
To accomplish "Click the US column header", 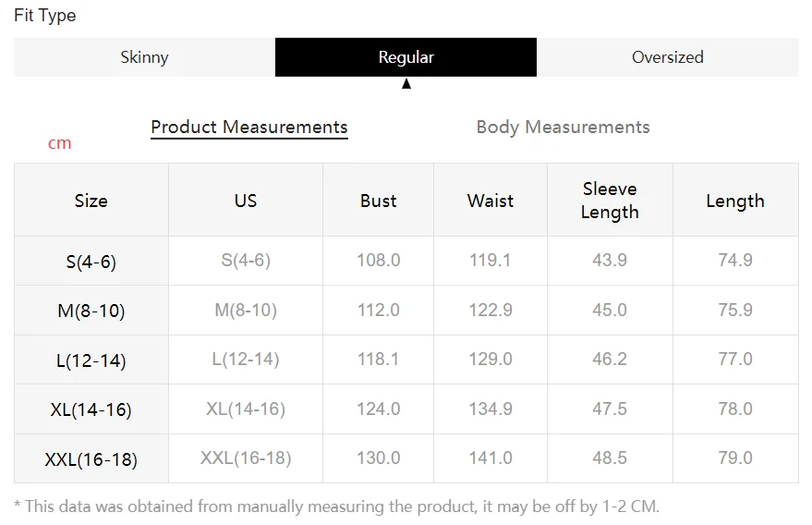I will point(246,201).
